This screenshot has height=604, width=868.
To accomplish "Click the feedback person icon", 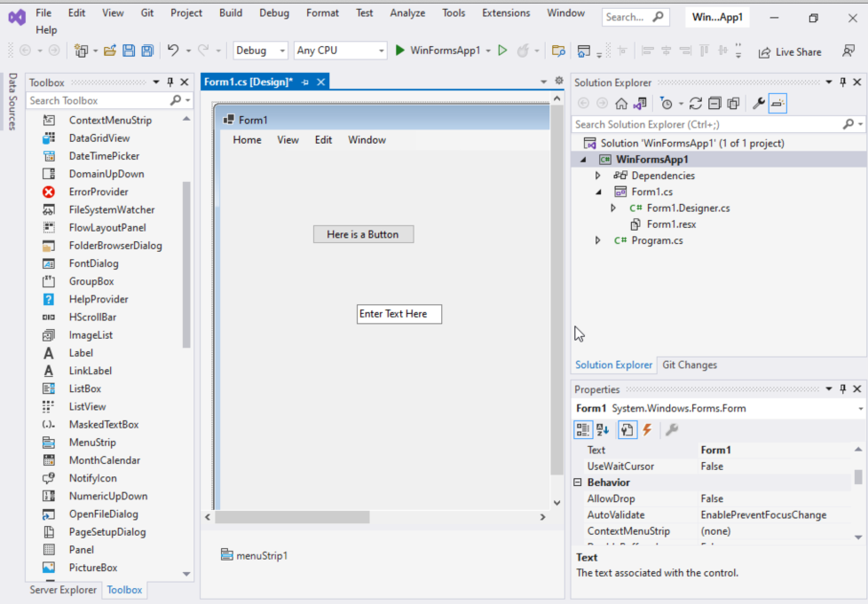I will coord(848,51).
